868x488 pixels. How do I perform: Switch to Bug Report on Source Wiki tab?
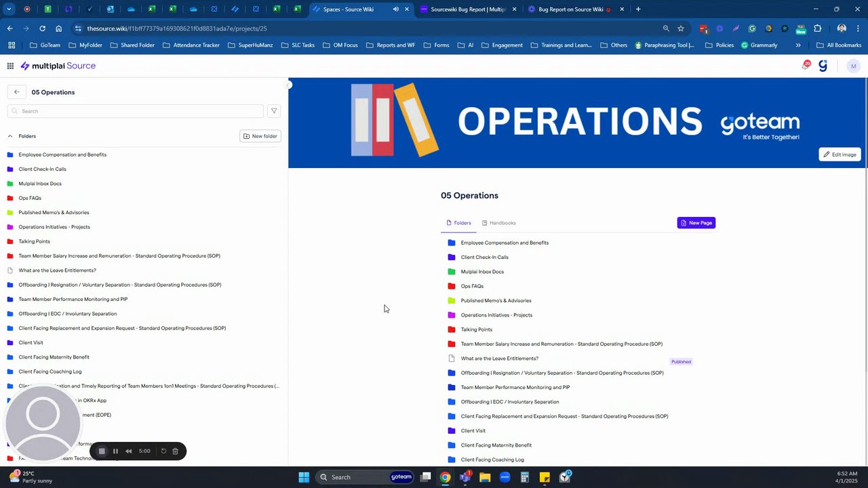coord(575,9)
